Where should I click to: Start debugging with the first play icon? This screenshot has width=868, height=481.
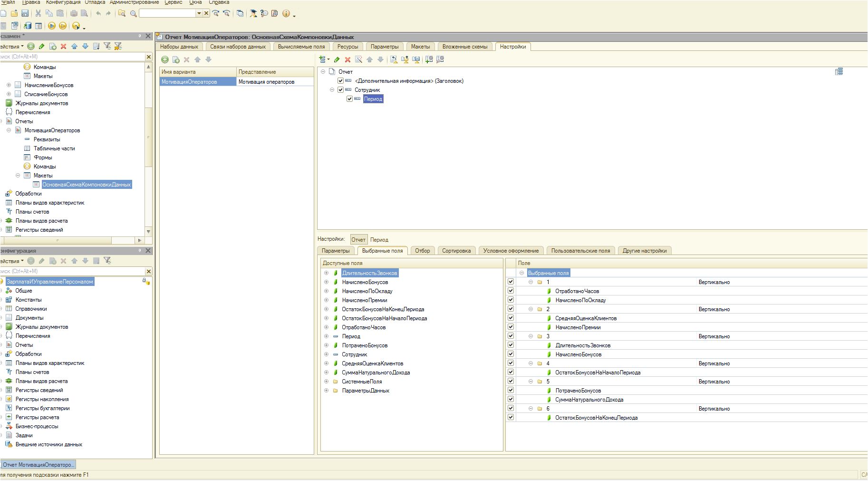coord(52,26)
